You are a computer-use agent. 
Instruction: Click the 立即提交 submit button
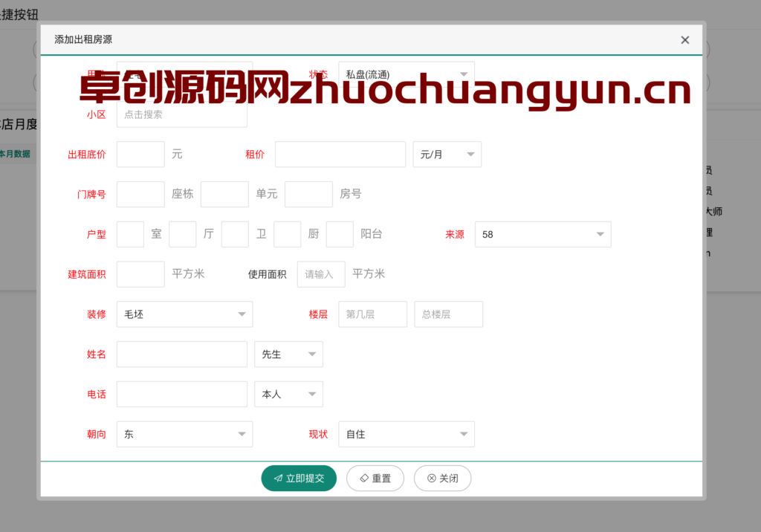(299, 479)
